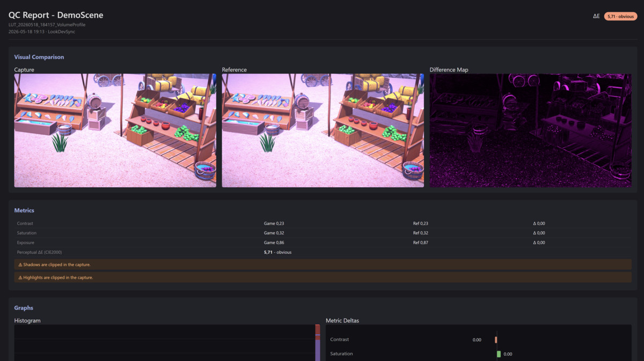This screenshot has height=361, width=644.
Task: Click warning icon beside Shadows clipped message
Action: (20, 264)
